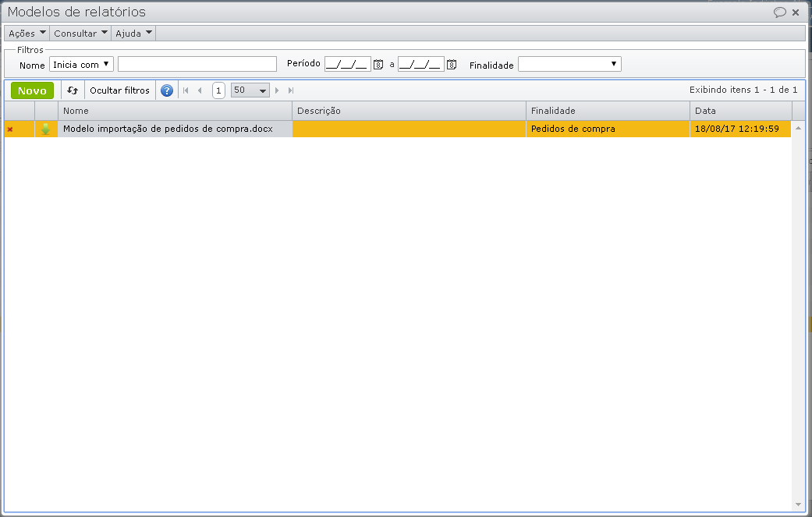Open the Ajuda menu

click(x=133, y=33)
